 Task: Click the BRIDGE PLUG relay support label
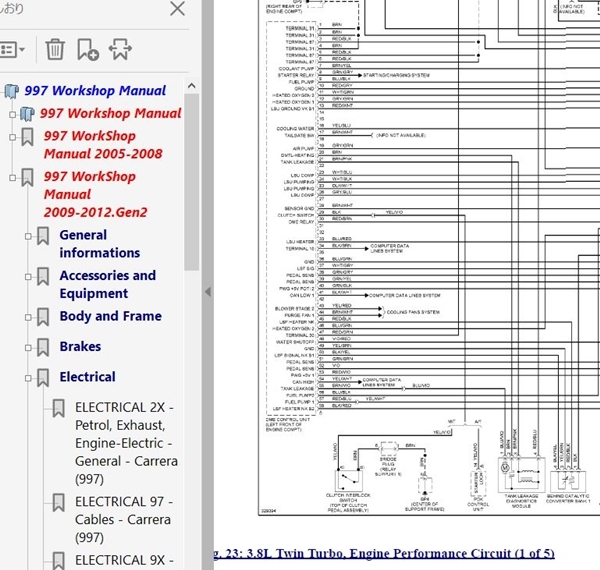tap(388, 466)
